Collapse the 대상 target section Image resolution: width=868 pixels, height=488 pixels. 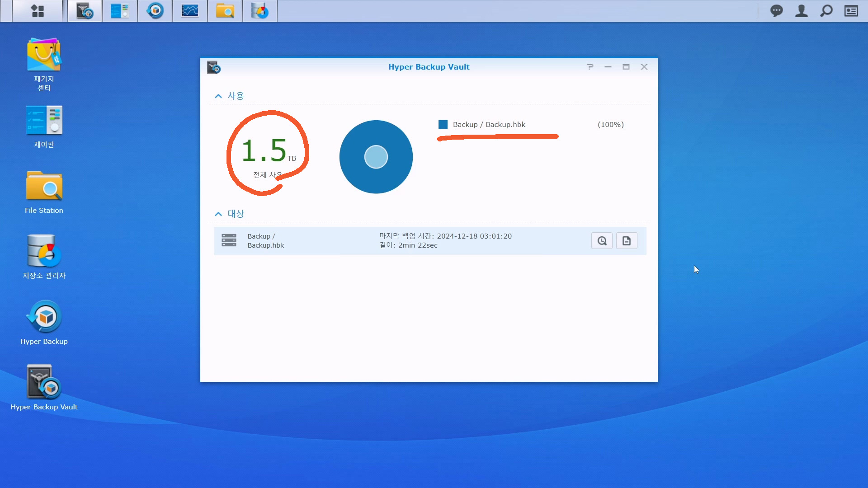click(218, 214)
